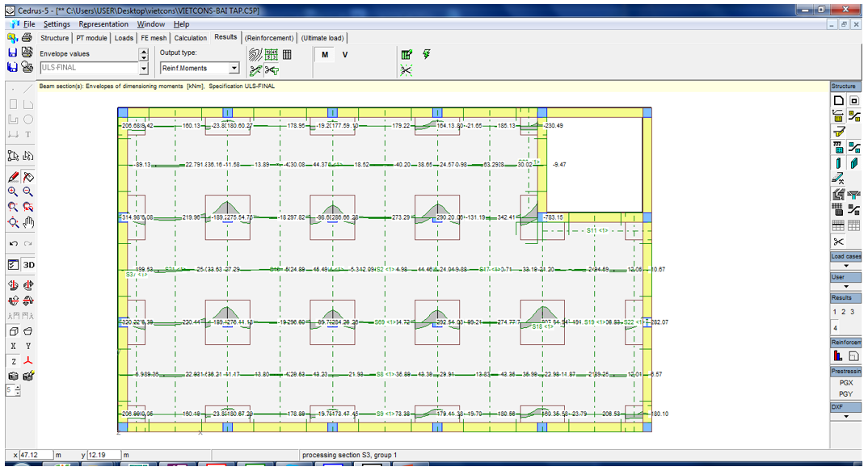Toggle the Z axis view button
Image resolution: width=868 pixels, height=471 pixels.
[13, 361]
